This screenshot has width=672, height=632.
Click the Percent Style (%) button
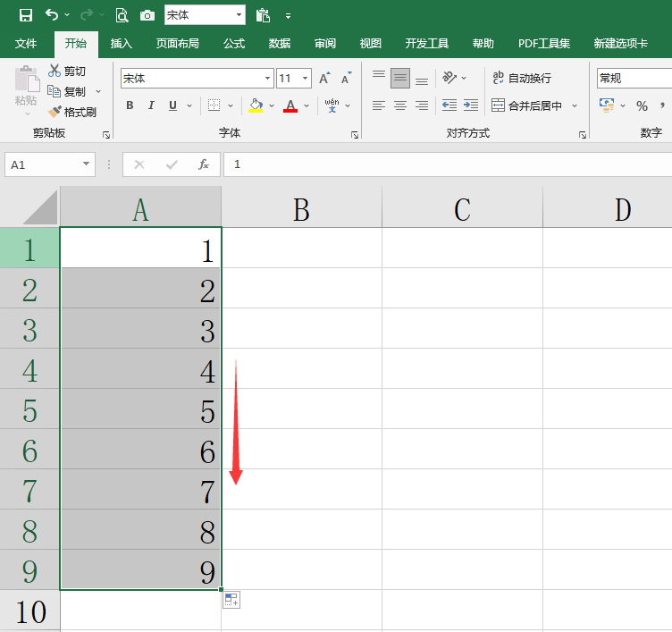click(x=642, y=105)
